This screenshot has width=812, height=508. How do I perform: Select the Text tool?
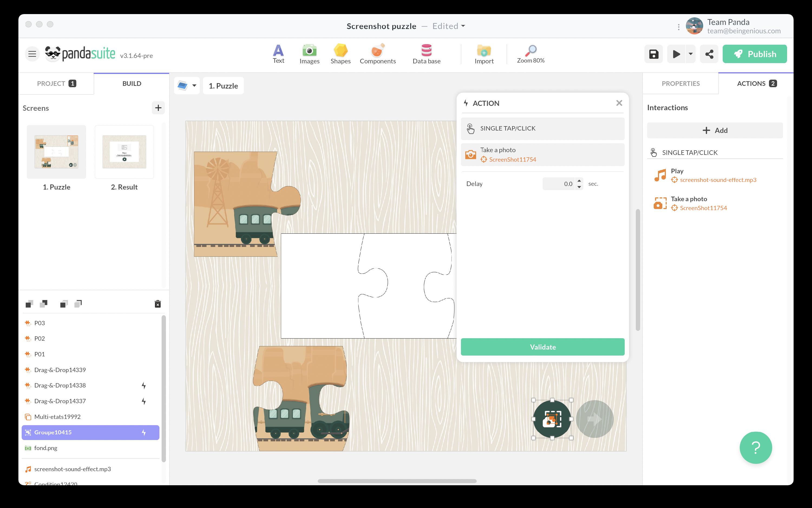278,54
